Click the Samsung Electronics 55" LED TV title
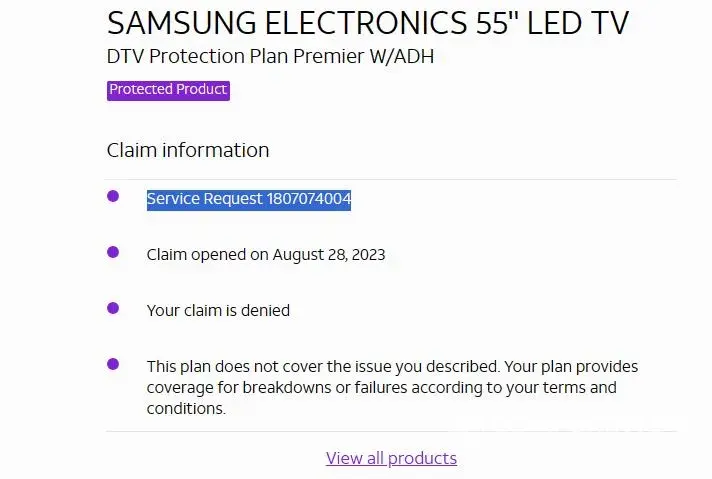 click(368, 22)
